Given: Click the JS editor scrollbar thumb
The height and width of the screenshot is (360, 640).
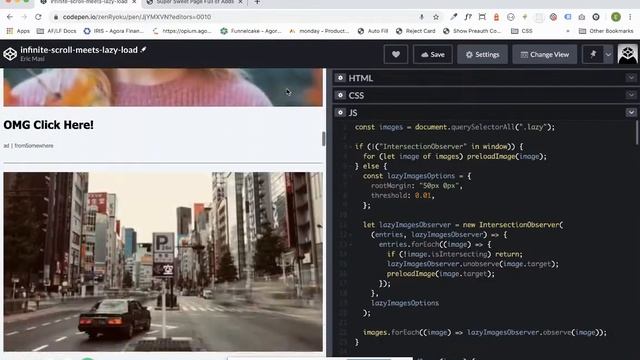Looking at the screenshot, I should pyautogui.click(x=637, y=132).
